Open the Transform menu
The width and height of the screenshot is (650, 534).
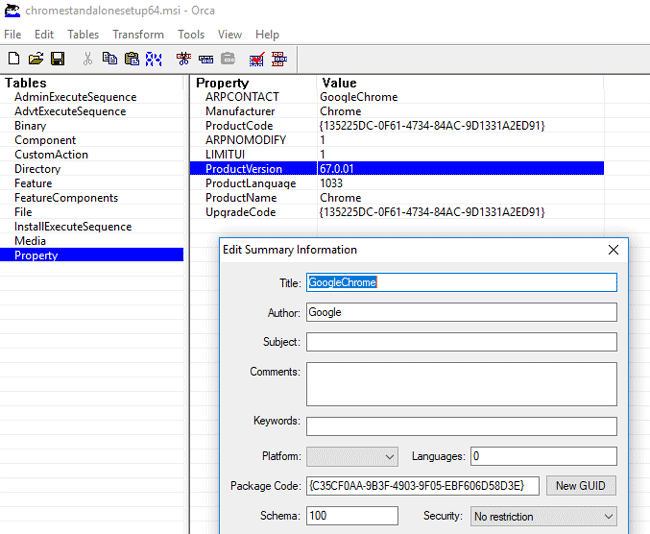[138, 34]
